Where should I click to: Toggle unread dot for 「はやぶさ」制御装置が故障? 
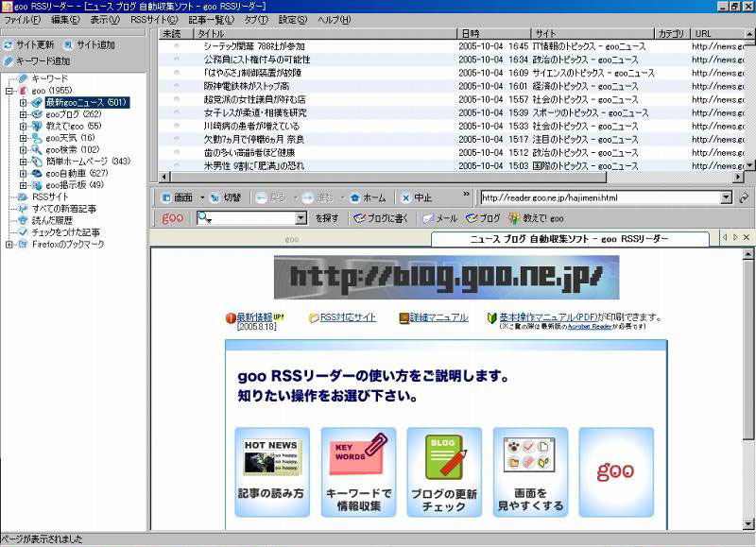tap(177, 73)
